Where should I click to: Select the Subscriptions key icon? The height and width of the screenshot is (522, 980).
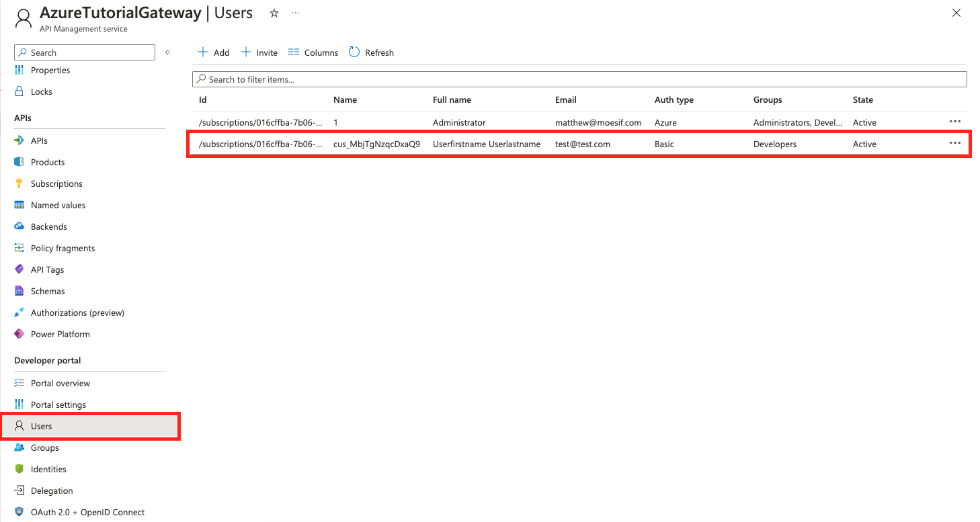coord(19,184)
